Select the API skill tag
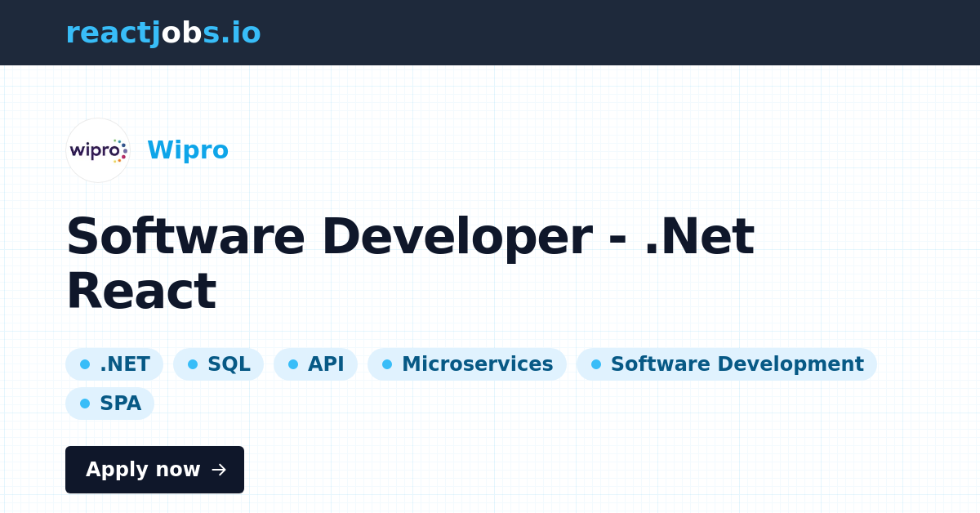The height and width of the screenshot is (513, 980). pos(315,364)
